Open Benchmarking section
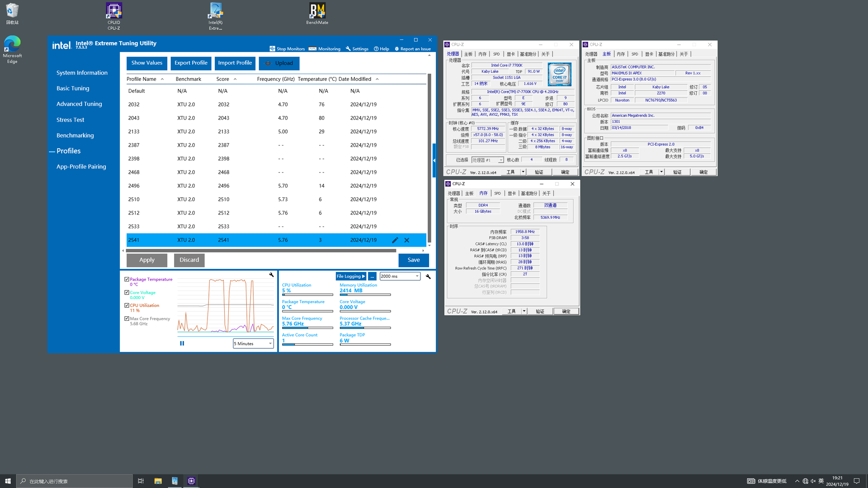Screen dimensions: 868x488 [x=75, y=136]
